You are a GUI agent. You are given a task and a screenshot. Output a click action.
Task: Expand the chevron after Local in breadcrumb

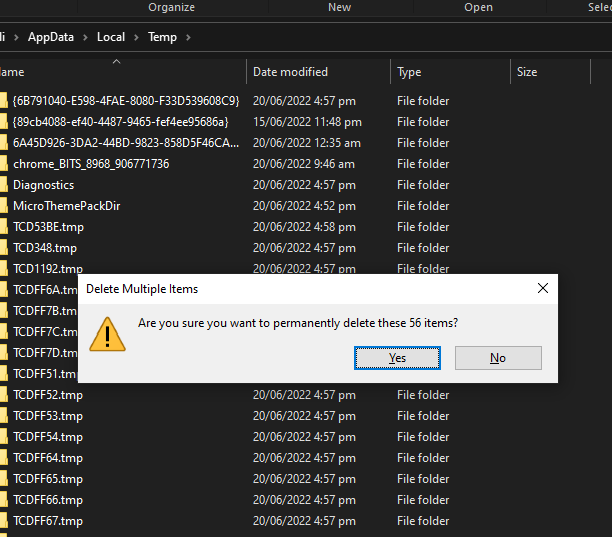tap(136, 37)
